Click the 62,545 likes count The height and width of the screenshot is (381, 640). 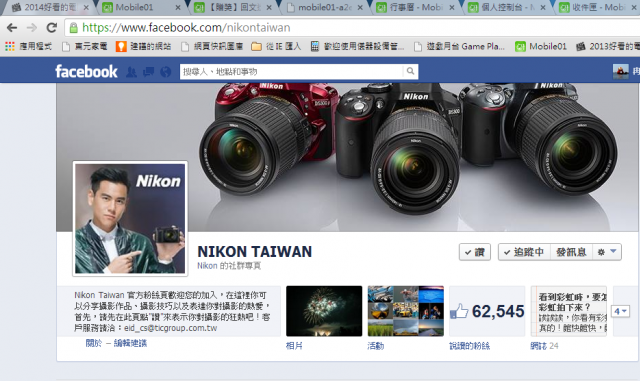(x=498, y=311)
